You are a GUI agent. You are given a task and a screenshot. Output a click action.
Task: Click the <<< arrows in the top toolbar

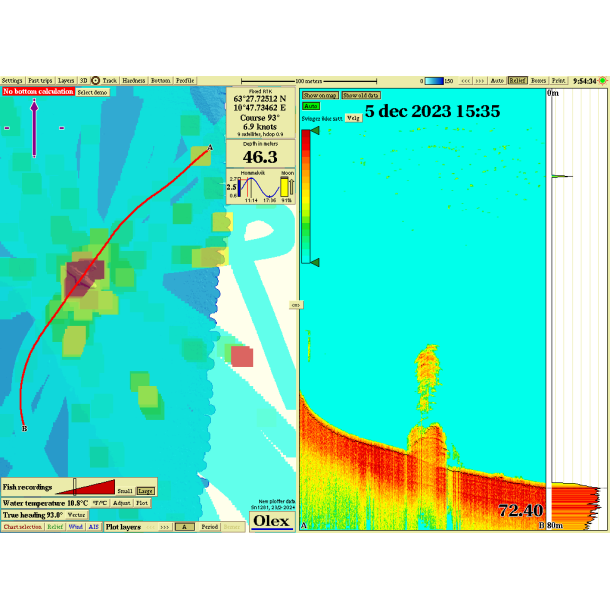(466, 80)
